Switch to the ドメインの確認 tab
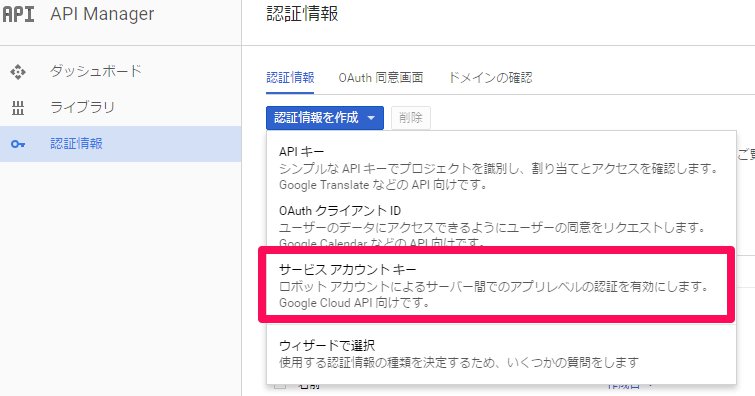755x396 pixels. (490, 78)
